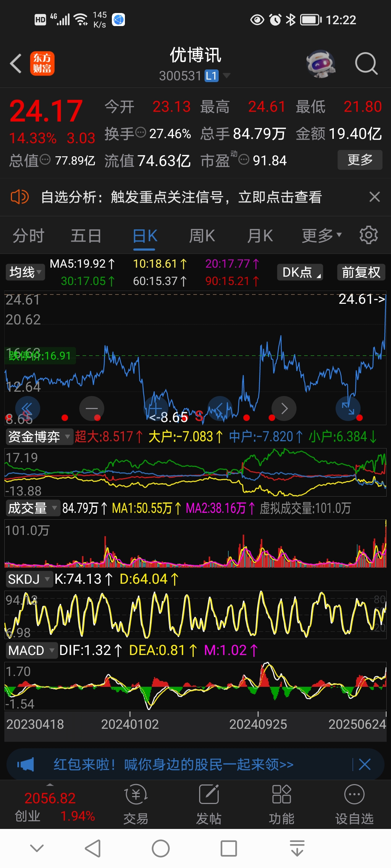Move chart right with right arrow
The image size is (391, 868).
pyautogui.click(x=284, y=408)
